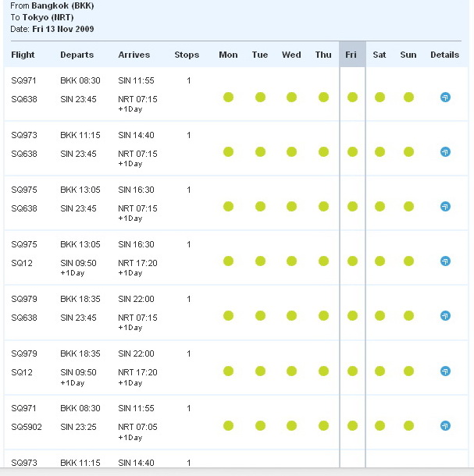Click the stops value for SQ971 / SQ638
Image resolution: width=474 pixels, height=476 pixels.
coord(189,80)
